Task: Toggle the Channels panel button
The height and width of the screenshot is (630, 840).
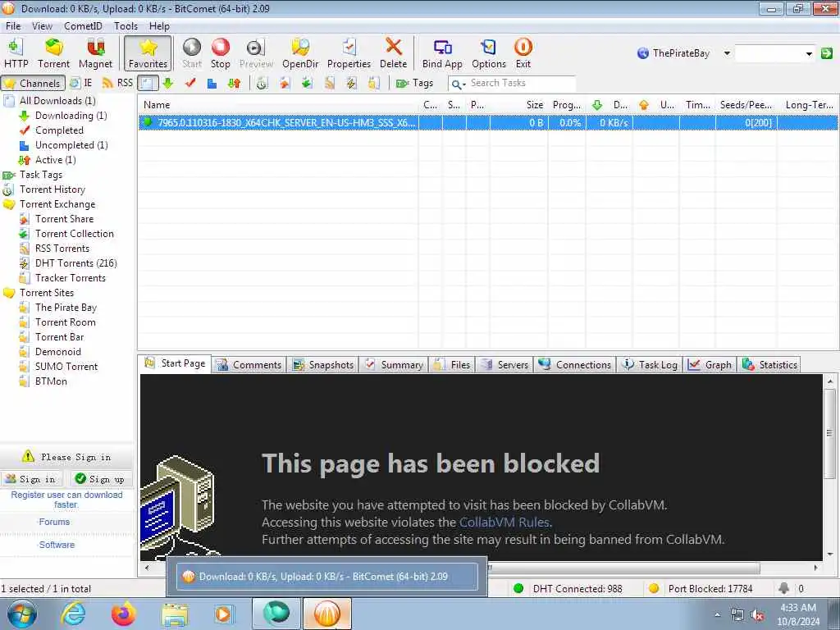Action: (x=33, y=83)
